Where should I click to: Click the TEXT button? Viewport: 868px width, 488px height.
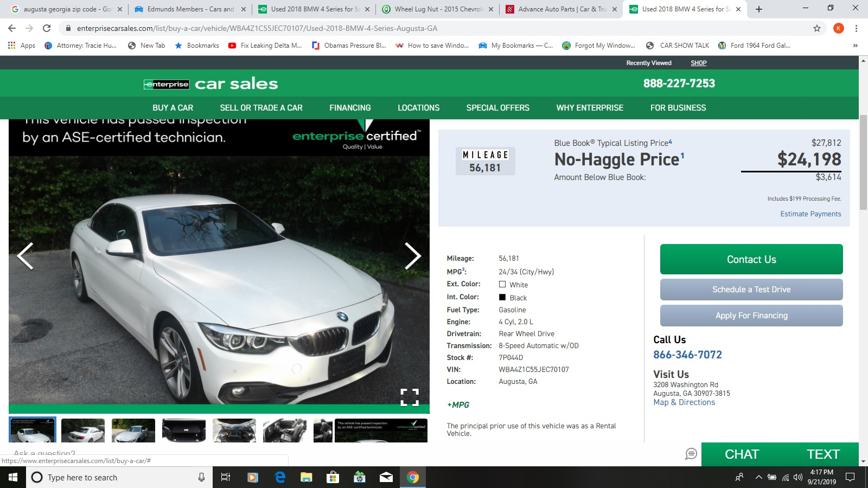click(823, 454)
